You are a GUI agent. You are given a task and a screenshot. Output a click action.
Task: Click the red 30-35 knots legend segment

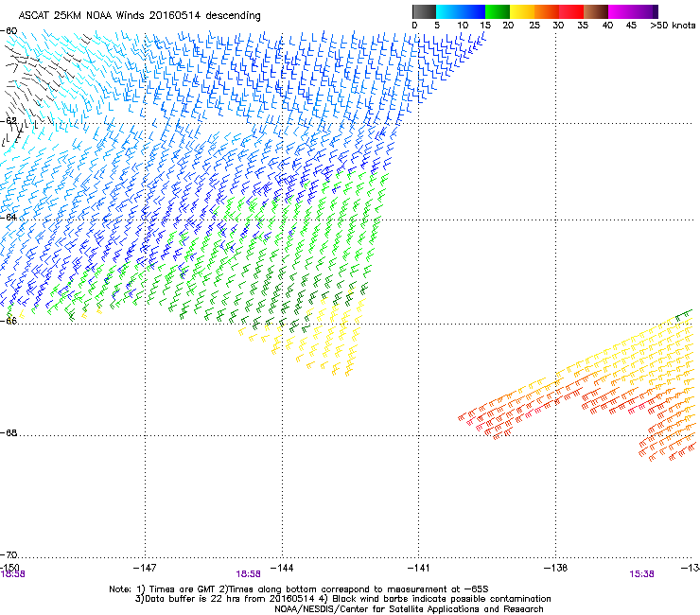tap(571, 11)
